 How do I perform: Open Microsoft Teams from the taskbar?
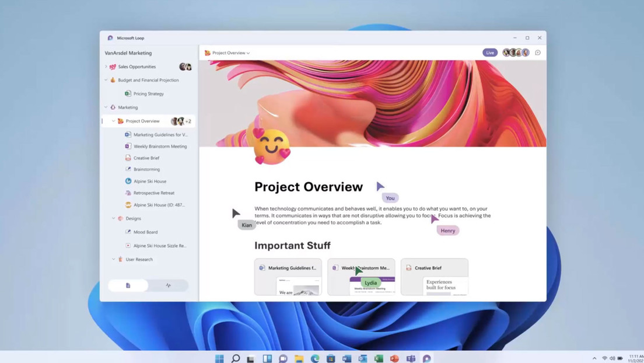pos(411,358)
